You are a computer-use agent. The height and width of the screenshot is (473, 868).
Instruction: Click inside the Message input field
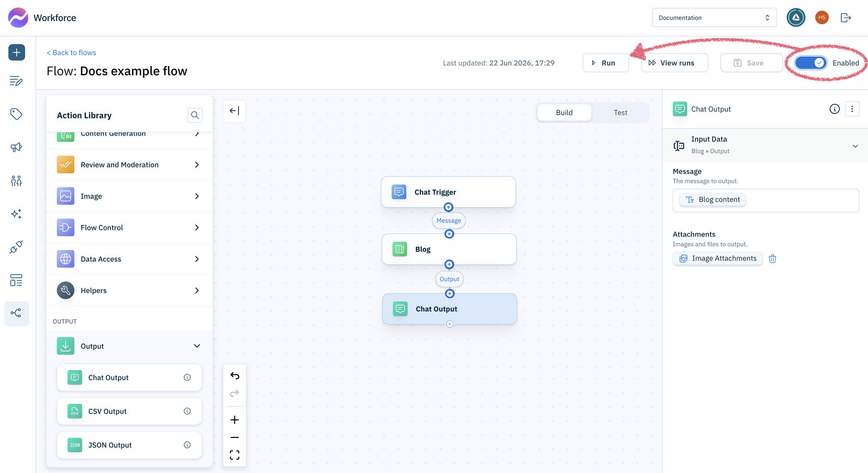coord(766,200)
